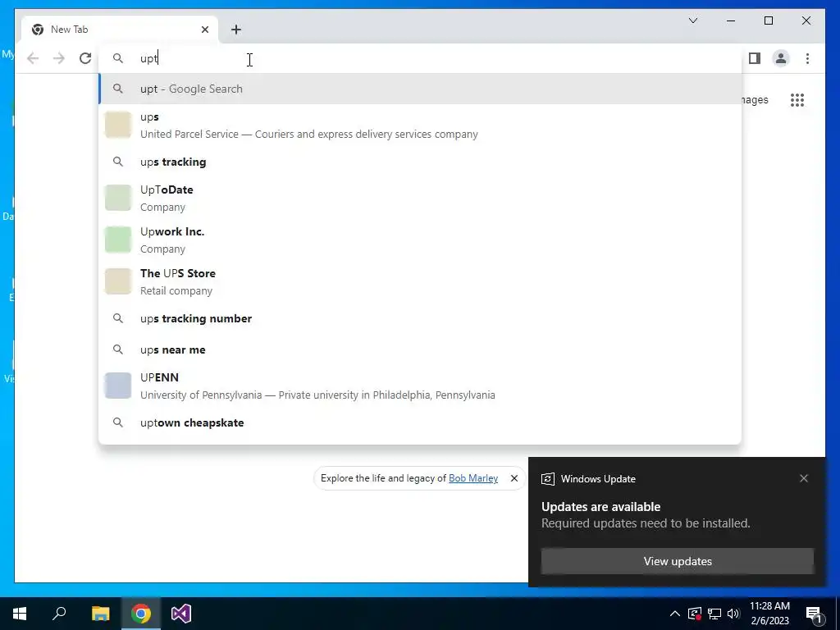The height and width of the screenshot is (630, 840).
Task: Launch Visual Studio from the taskbar
Action: [x=181, y=614]
